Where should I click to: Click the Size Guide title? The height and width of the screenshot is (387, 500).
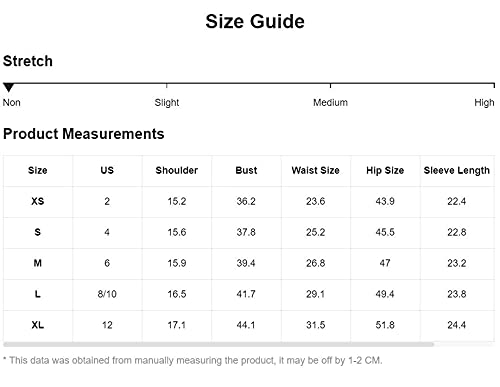coord(255,22)
